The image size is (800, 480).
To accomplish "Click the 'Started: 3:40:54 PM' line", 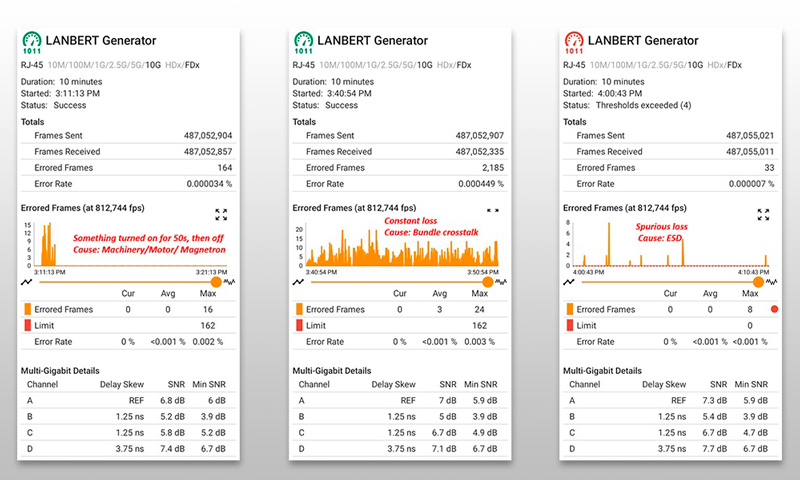I will pos(332,94).
